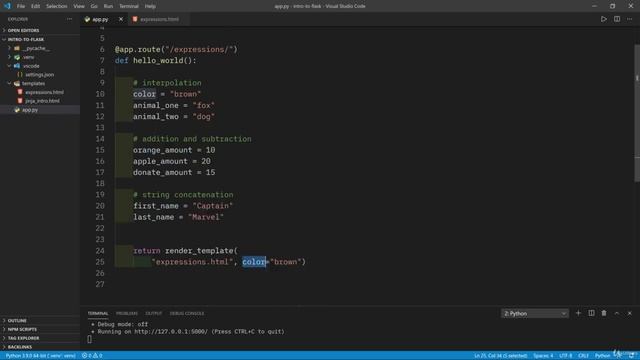Click the editor vertical scrollbar
640x360 pixels.
(637, 112)
